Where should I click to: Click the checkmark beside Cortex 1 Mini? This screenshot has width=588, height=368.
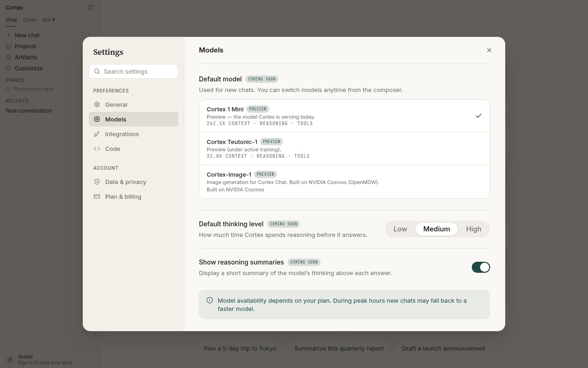pyautogui.click(x=479, y=116)
